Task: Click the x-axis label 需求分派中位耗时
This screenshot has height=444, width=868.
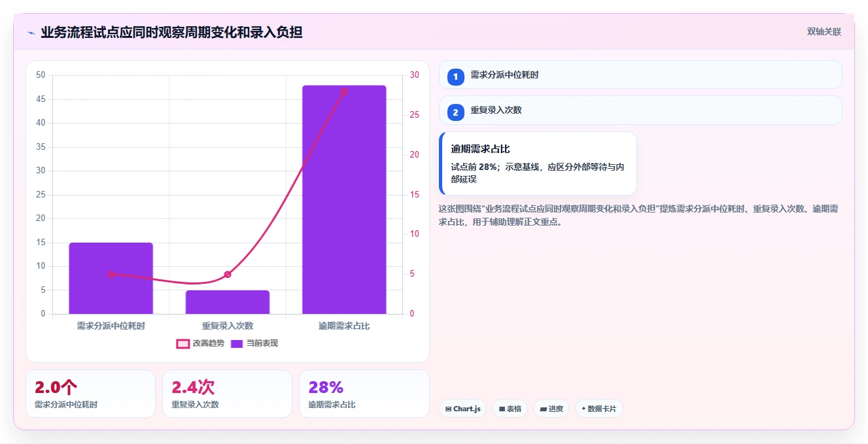Action: [x=111, y=326]
